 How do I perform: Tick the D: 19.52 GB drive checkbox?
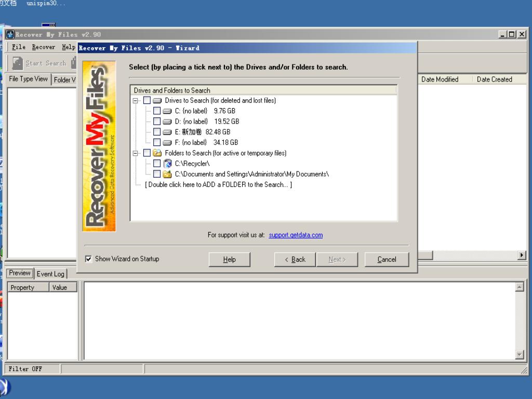[x=157, y=121]
